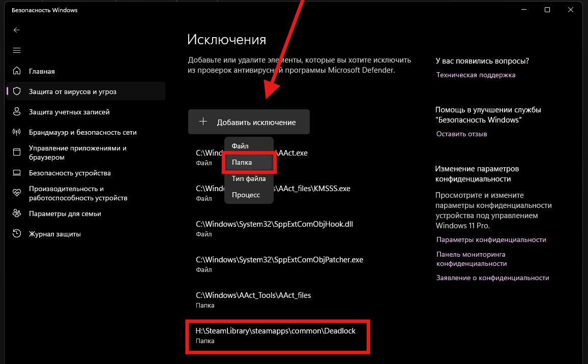Click the back arrow icon

click(16, 30)
